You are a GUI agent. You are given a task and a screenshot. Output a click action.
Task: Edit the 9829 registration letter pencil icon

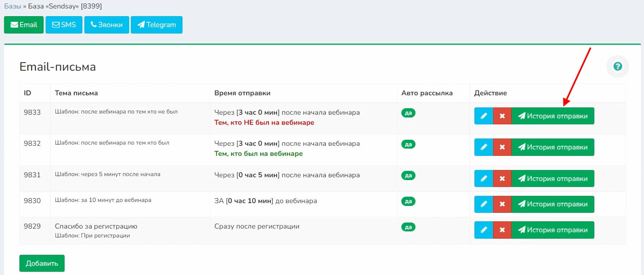coord(484,230)
